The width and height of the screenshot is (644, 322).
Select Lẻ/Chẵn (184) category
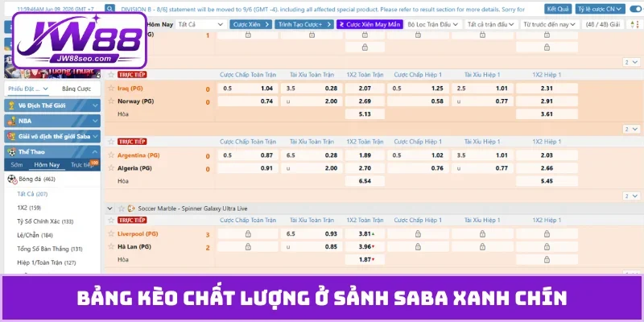click(x=35, y=235)
